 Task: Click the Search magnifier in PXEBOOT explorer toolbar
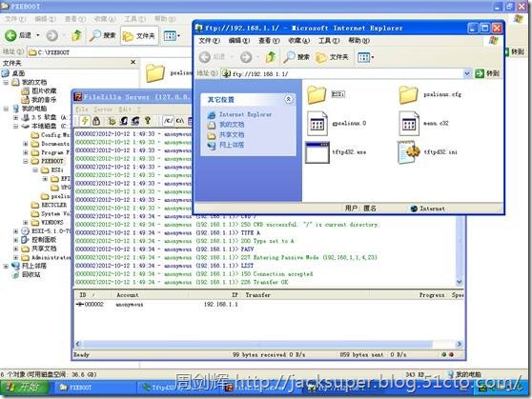[x=102, y=35]
